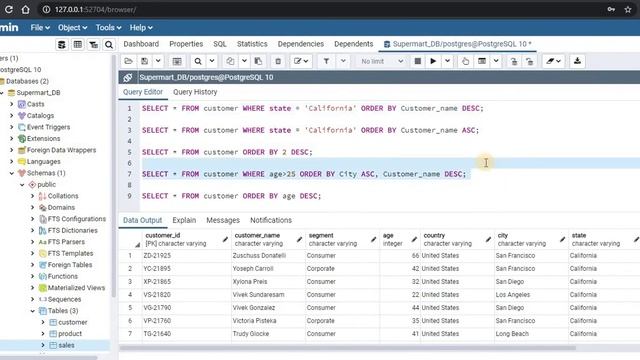Image resolution: width=640 pixels, height=360 pixels.
Task: Switch to the Dashboard tab
Action: (x=141, y=44)
